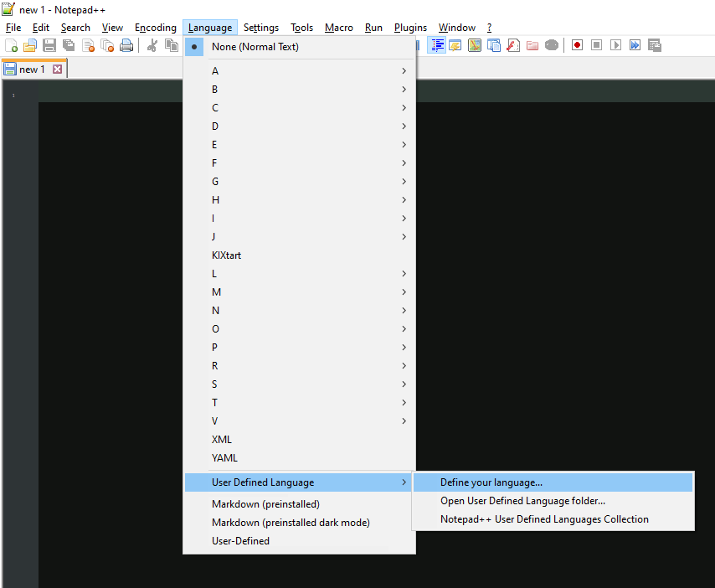
Task: Click the Save All toolbar icon
Action: pyautogui.click(x=69, y=45)
